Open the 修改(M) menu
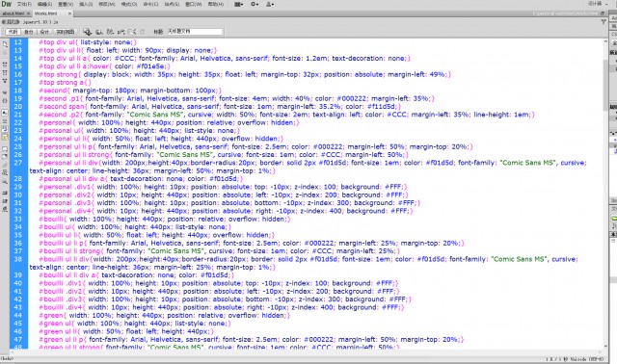 107,4
